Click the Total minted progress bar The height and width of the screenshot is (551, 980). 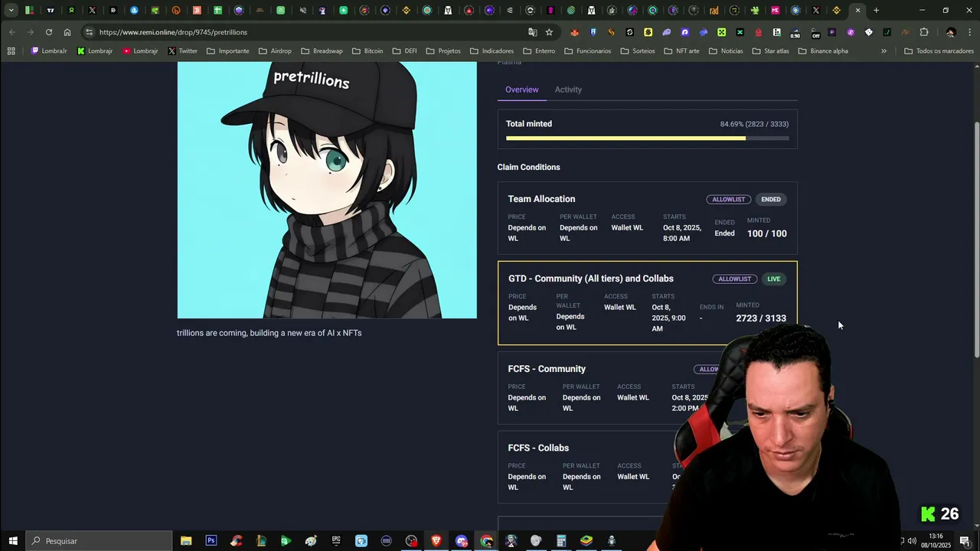(647, 139)
